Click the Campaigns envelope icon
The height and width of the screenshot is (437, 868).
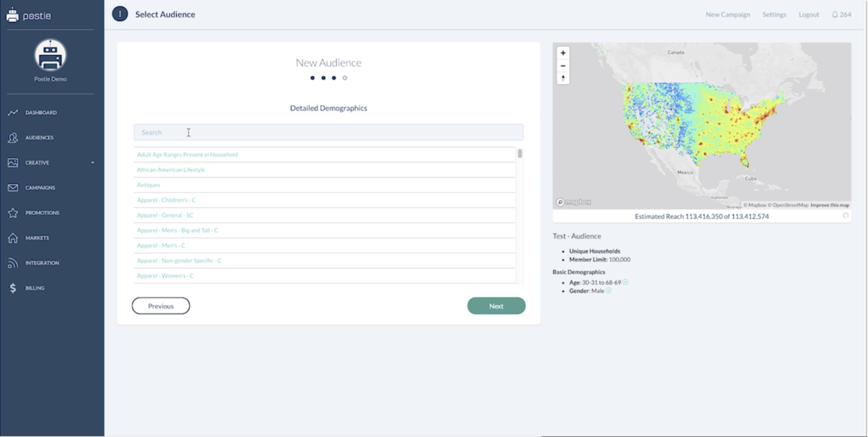click(13, 188)
